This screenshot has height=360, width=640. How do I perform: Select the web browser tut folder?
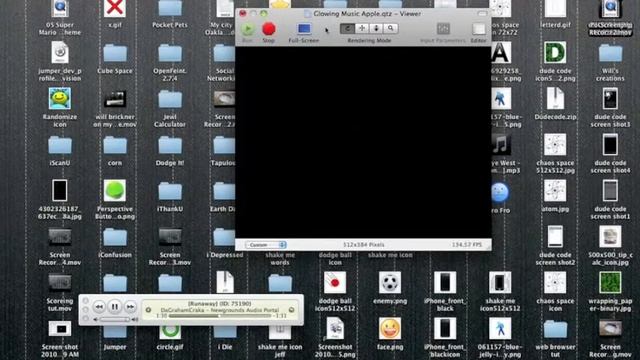click(555, 330)
